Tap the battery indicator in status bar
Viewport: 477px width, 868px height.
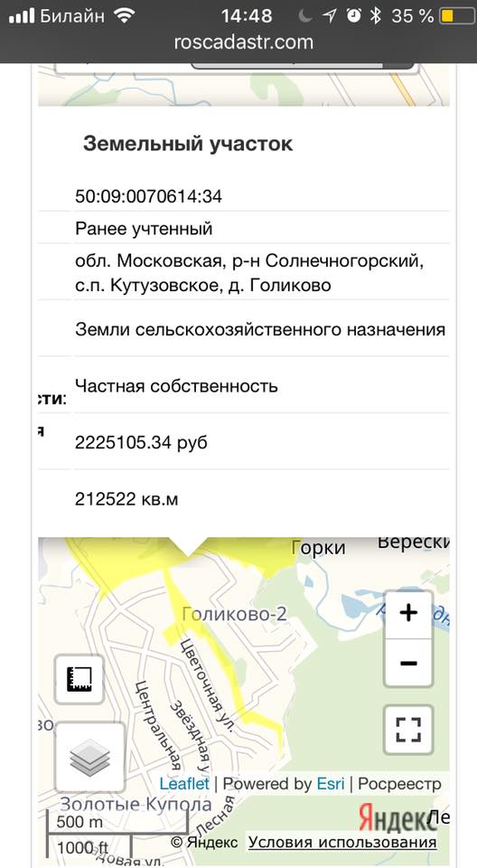pyautogui.click(x=456, y=16)
